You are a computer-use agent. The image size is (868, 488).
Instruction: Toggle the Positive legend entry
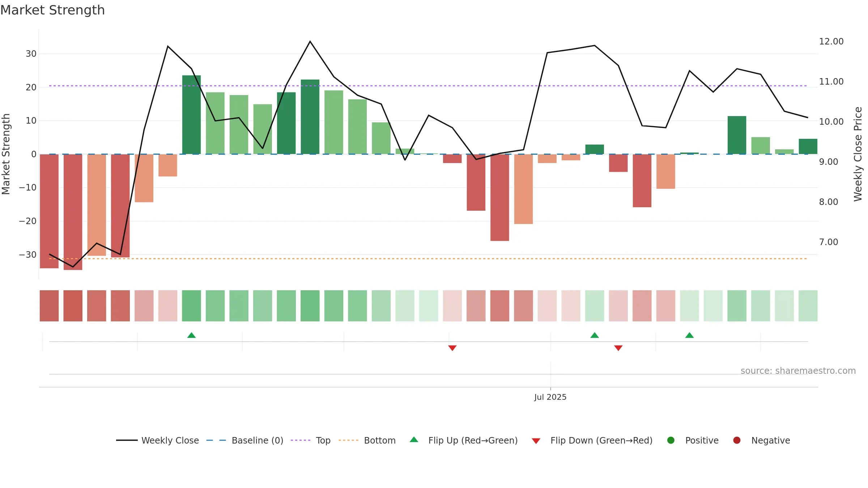click(x=693, y=440)
